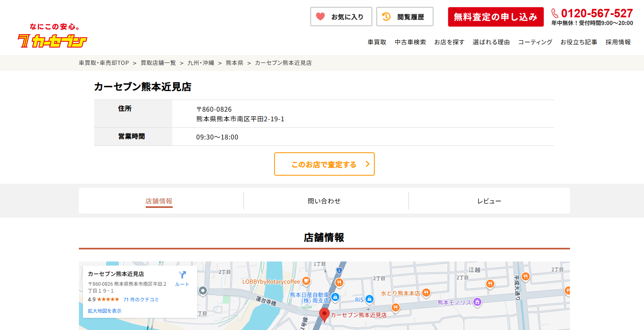
Task: Click the route 3 highway shield
Action: pos(339,271)
